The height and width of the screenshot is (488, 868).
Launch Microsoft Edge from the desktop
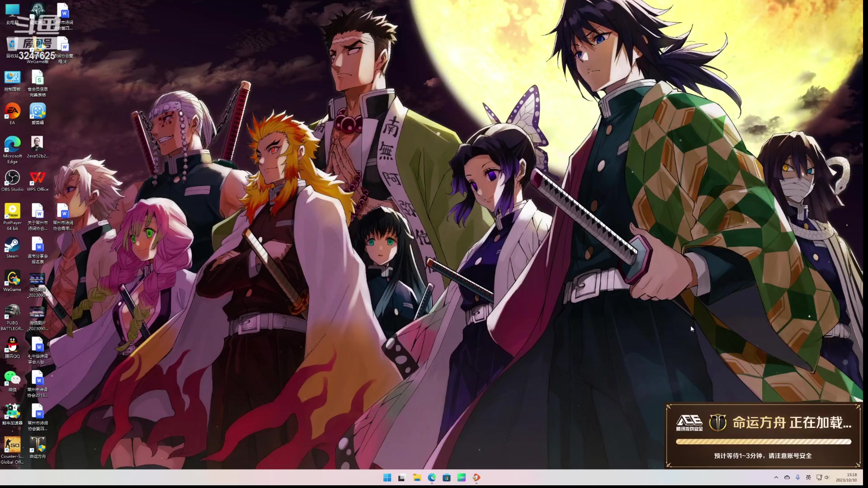click(x=12, y=149)
